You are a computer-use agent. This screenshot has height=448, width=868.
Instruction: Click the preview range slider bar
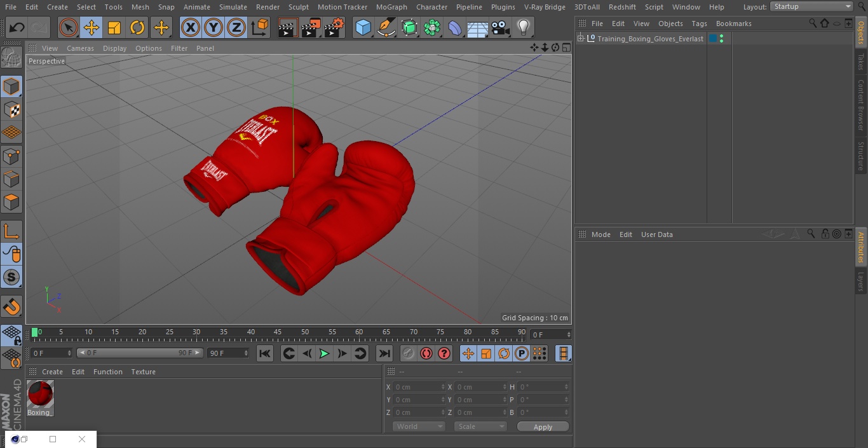coord(140,353)
